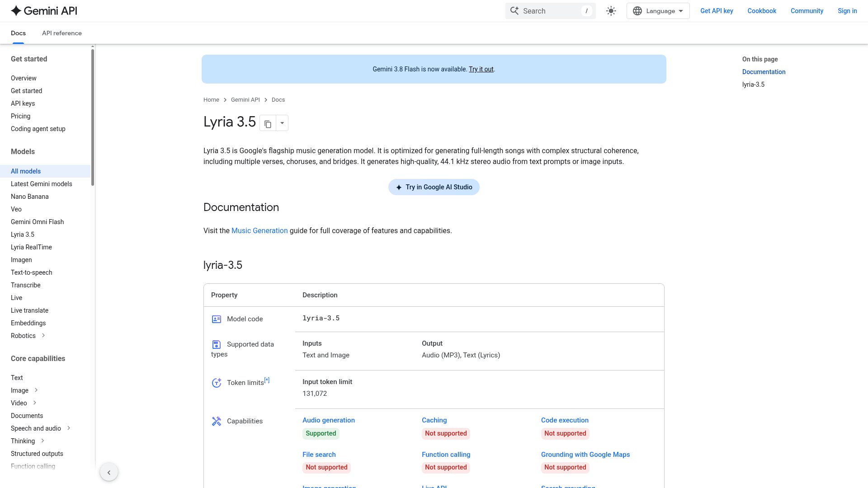Focus the Search input field
The width and height of the screenshot is (868, 488).
(x=551, y=11)
